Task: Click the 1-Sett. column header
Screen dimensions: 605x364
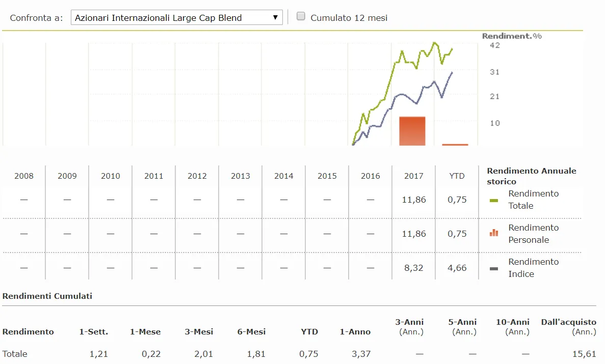Action: (x=94, y=332)
